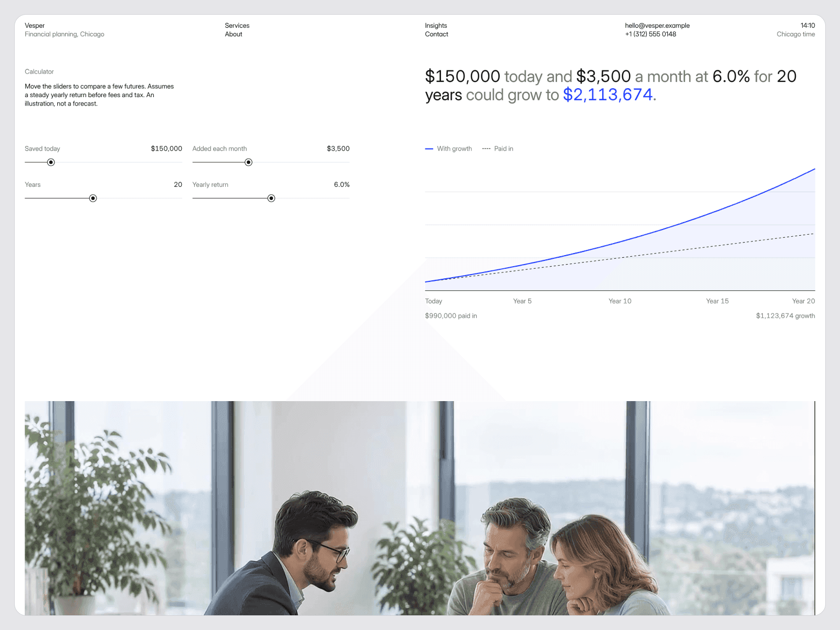Click the Added each month label

pos(219,149)
